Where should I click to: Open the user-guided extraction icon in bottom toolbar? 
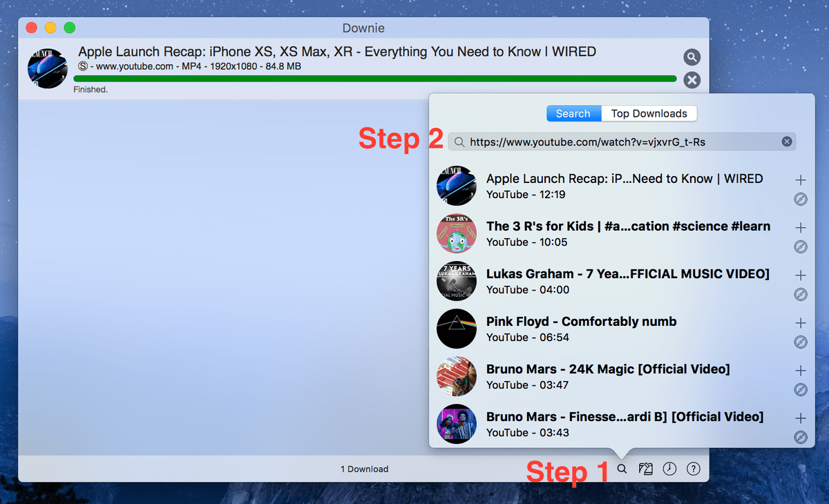(646, 469)
